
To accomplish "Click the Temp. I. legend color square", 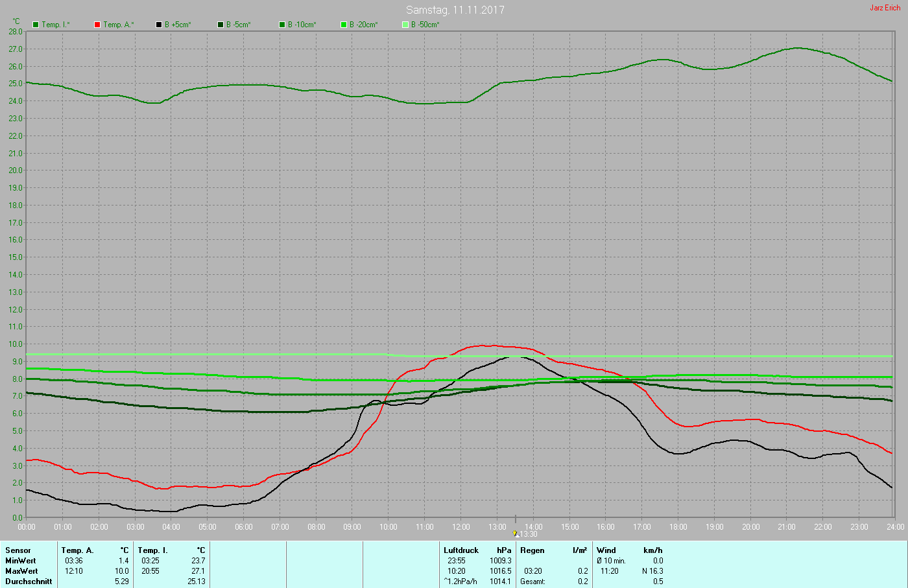I will coord(36,25).
